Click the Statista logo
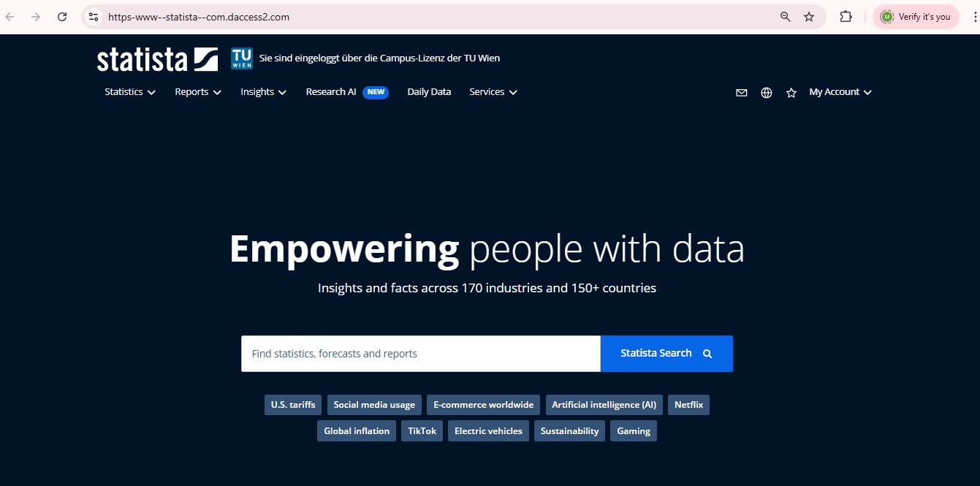 (157, 59)
